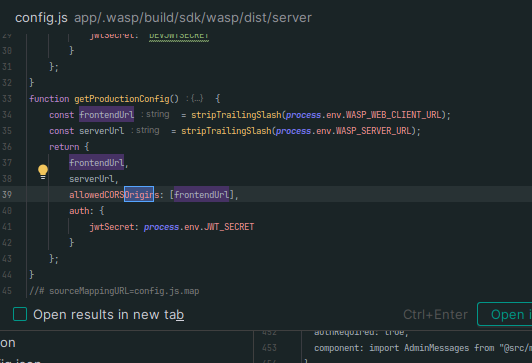Enable Open results in new tab checkbox

[x=20, y=314]
